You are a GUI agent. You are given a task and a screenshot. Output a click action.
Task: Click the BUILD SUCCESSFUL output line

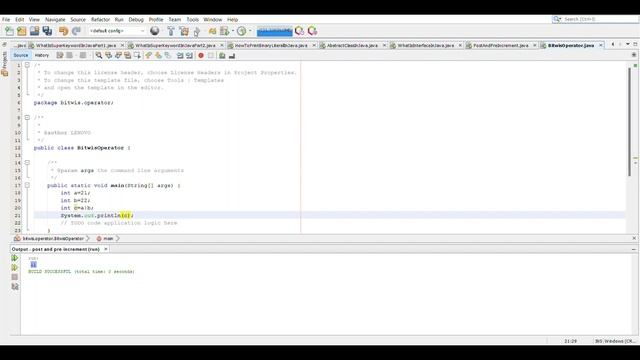81,271
